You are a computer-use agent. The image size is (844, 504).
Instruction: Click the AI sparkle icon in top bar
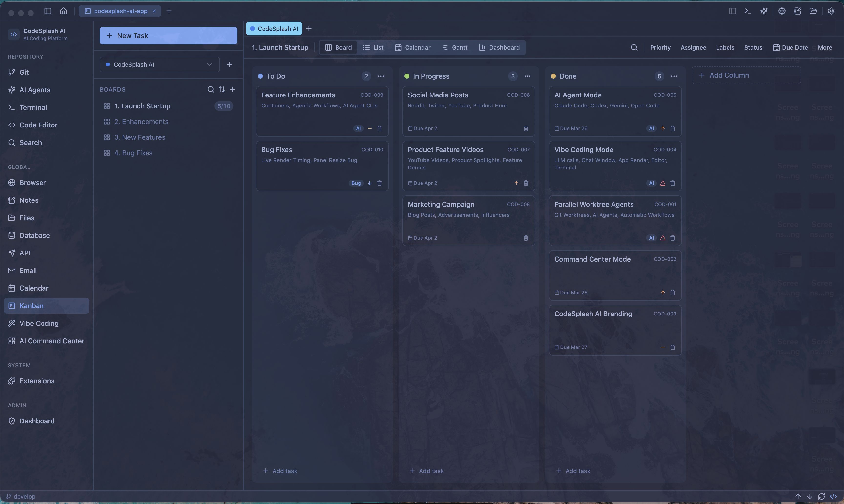tap(763, 11)
